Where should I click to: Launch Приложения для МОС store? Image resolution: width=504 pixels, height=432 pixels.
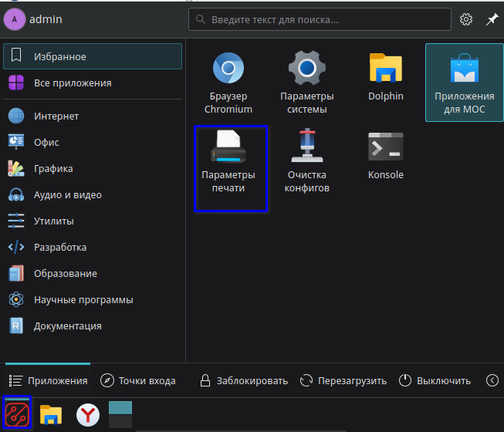(x=464, y=82)
